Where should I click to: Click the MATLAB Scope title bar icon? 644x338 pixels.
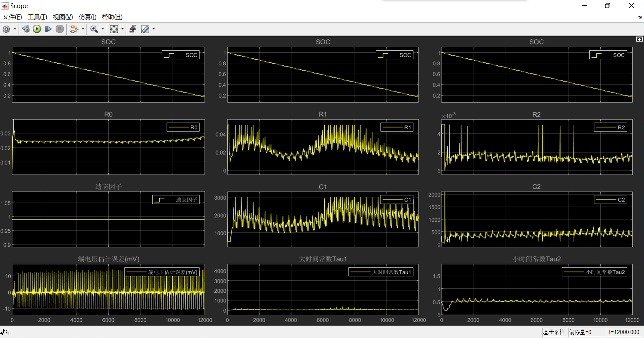coord(5,6)
